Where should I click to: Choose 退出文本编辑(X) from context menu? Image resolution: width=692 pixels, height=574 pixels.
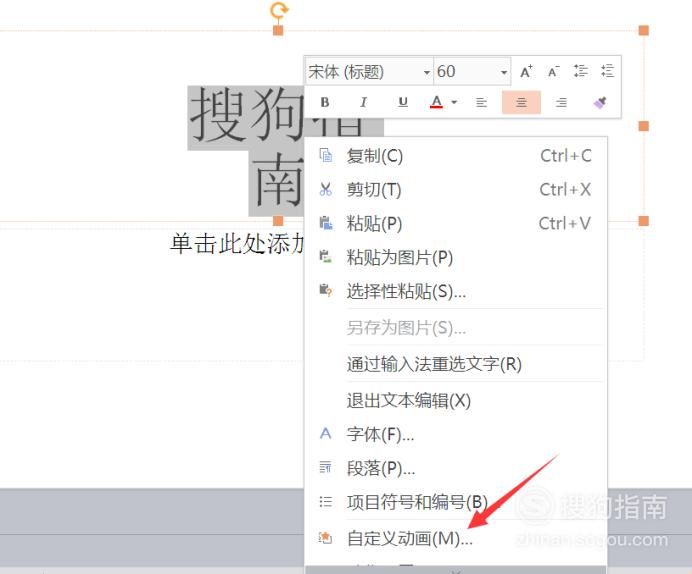point(455,401)
